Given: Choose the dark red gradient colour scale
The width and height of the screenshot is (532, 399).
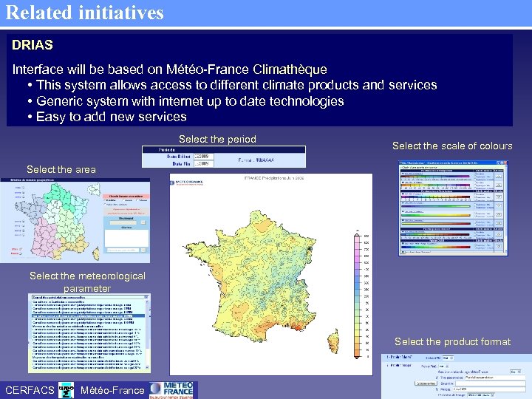Looking at the screenshot, I should tap(436, 224).
